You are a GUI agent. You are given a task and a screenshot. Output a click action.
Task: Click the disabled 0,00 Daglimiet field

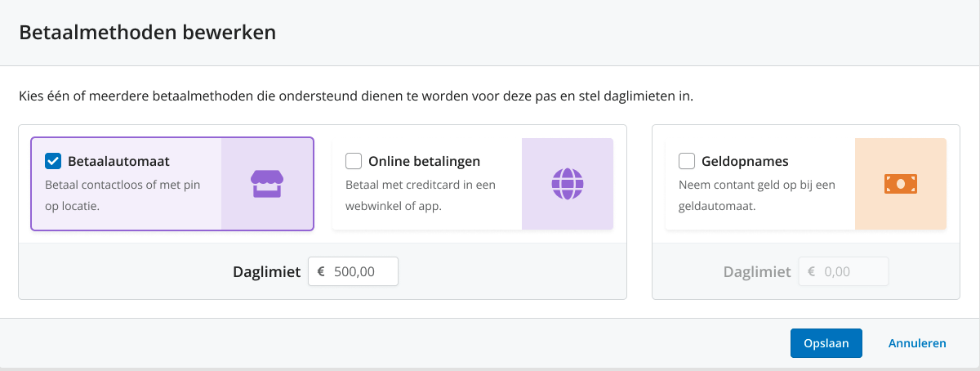tap(844, 272)
